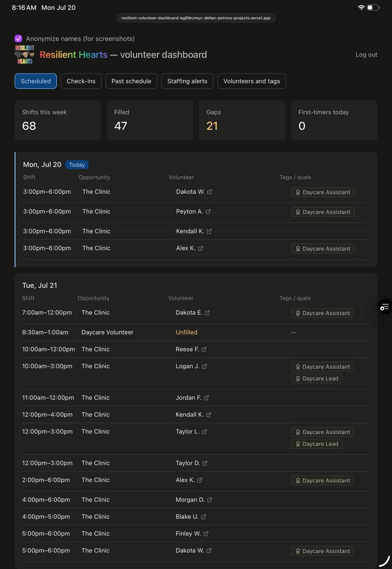Image resolution: width=392 pixels, height=569 pixels.
Task: Switch to the Check-ins tab
Action: click(81, 81)
